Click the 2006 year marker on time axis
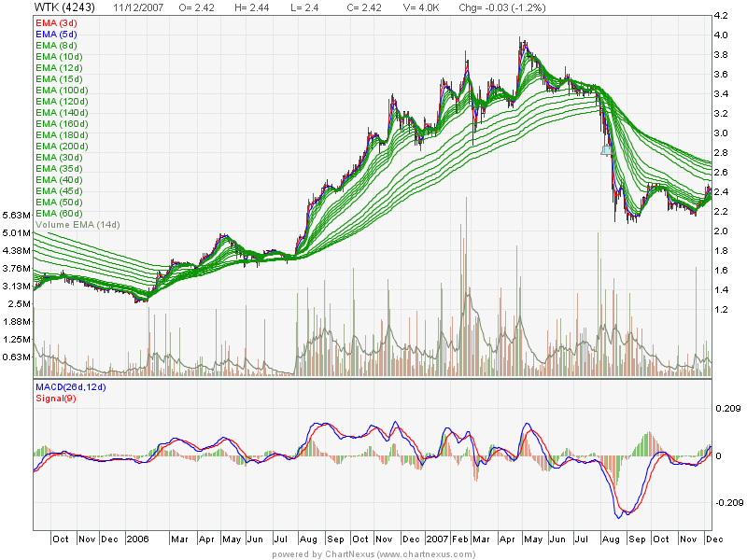 pyautogui.click(x=137, y=539)
